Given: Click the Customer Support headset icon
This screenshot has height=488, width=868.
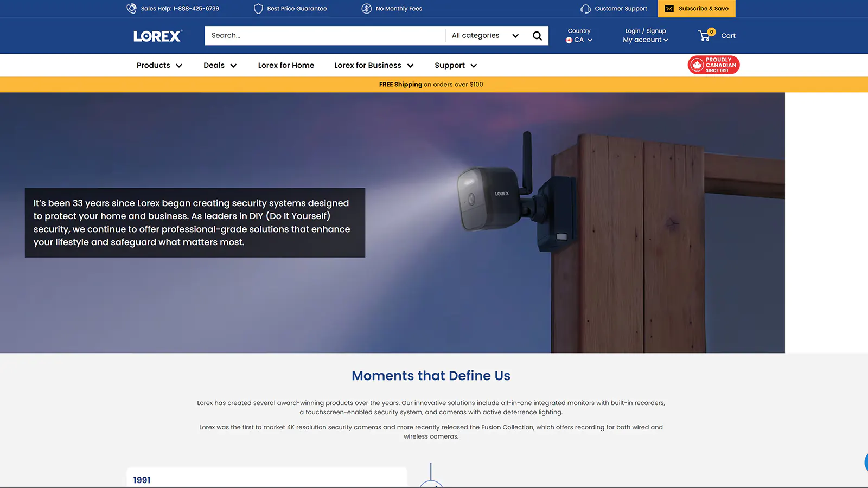Looking at the screenshot, I should [585, 9].
